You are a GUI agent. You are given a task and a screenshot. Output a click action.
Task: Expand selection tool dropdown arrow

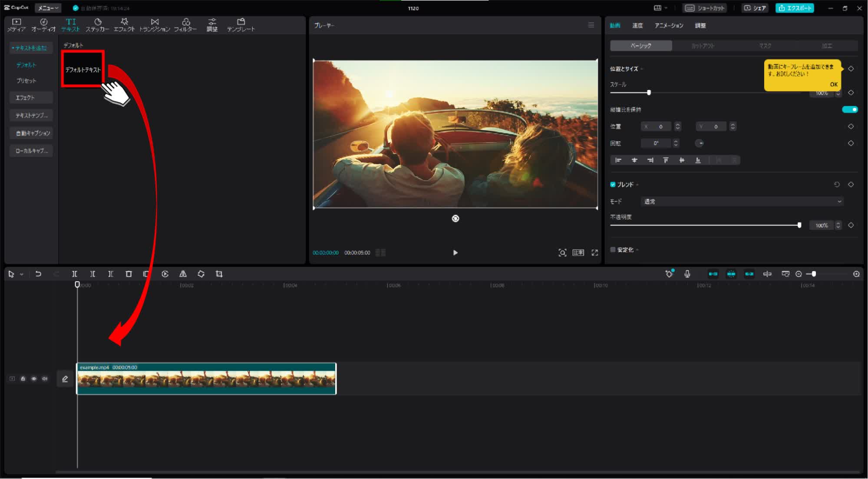tap(21, 274)
